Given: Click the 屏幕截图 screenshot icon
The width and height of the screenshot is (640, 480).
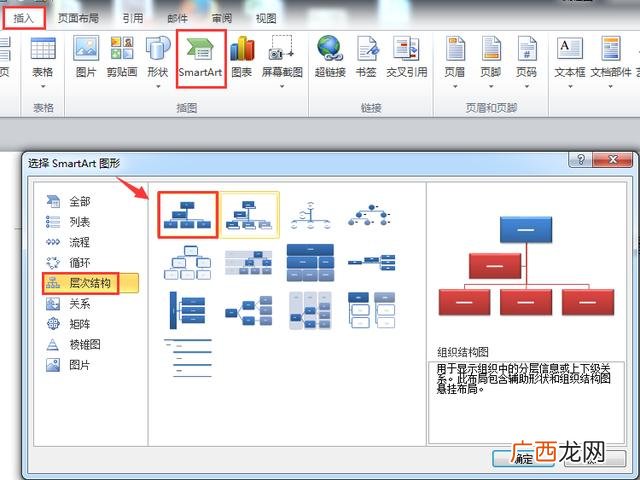Looking at the screenshot, I should click(x=282, y=48).
